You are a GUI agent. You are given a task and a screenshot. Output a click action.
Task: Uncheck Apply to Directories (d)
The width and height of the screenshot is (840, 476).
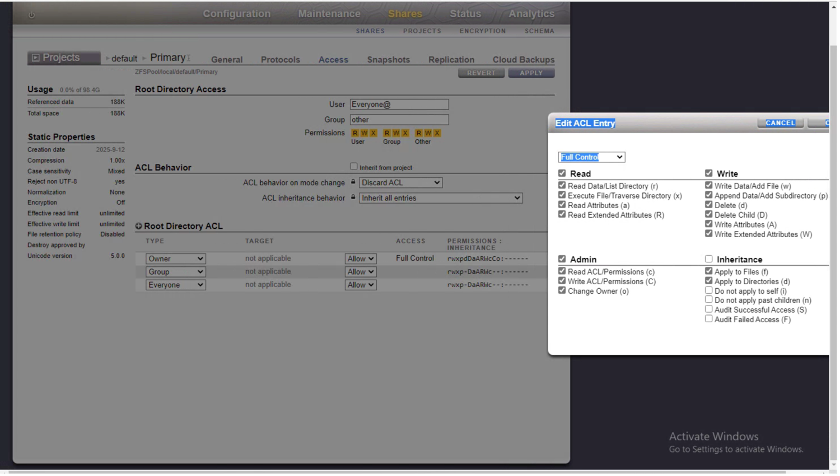coord(709,281)
